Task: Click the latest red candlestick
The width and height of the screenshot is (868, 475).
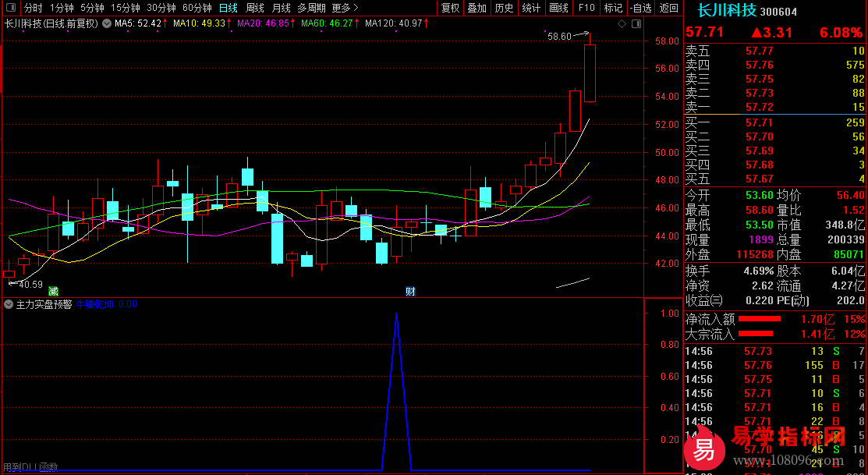Action: (x=590, y=73)
